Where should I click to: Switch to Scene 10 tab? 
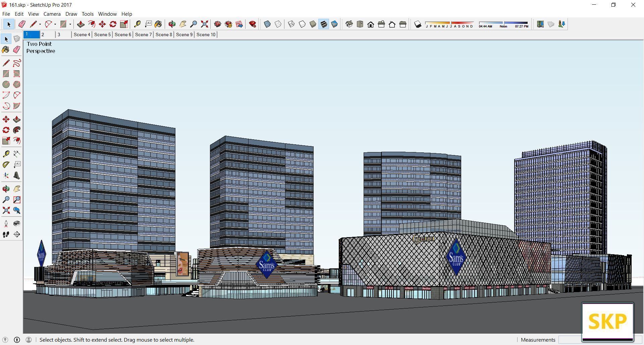tap(206, 34)
